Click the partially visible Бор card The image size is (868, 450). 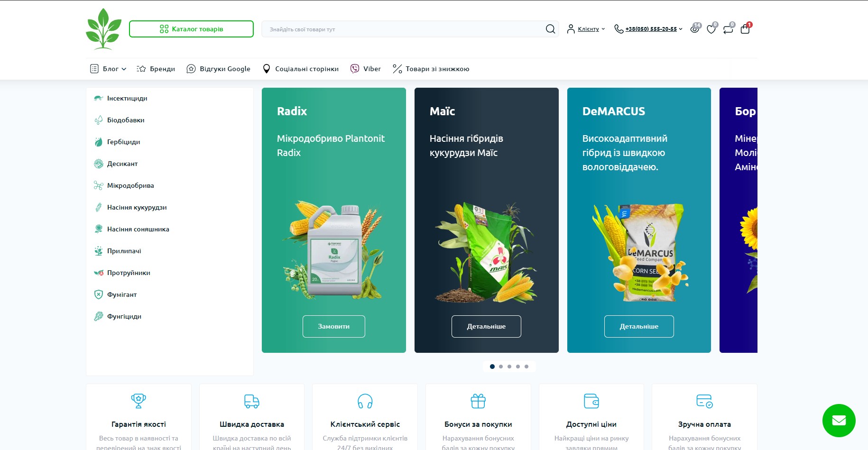(739, 220)
